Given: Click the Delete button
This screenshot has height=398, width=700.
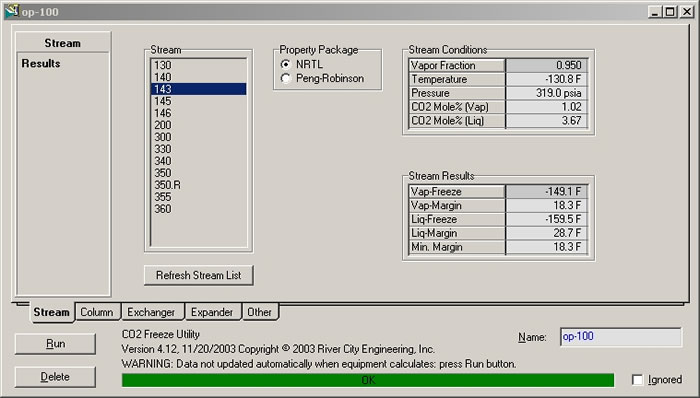Looking at the screenshot, I should [55, 377].
